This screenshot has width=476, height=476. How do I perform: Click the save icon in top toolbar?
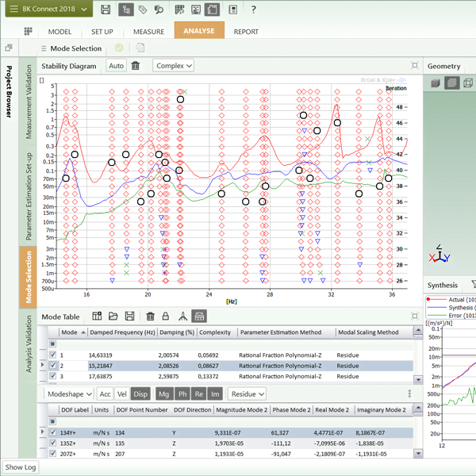coord(106,10)
